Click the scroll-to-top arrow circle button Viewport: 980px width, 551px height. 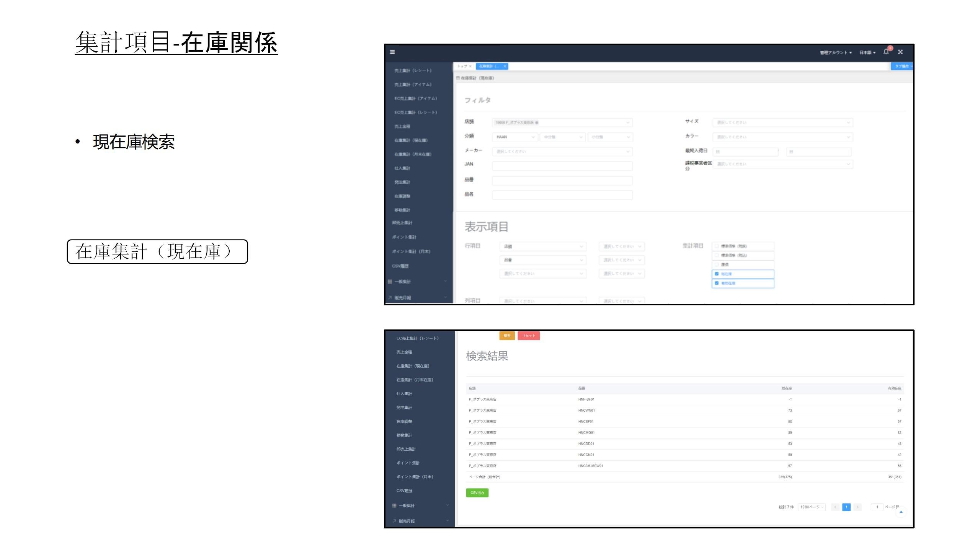pyautogui.click(x=901, y=512)
